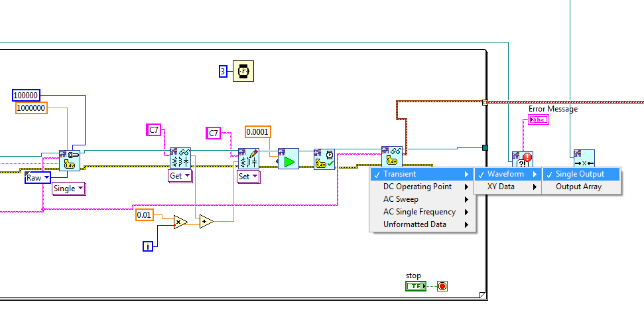This screenshot has width=644, height=324.
Task: Select the simulation settings wrench VI icon
Action: (70, 161)
